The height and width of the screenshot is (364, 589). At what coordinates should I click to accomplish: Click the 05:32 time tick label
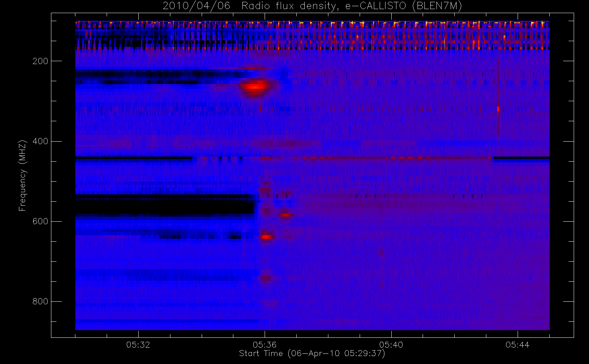tap(138, 345)
